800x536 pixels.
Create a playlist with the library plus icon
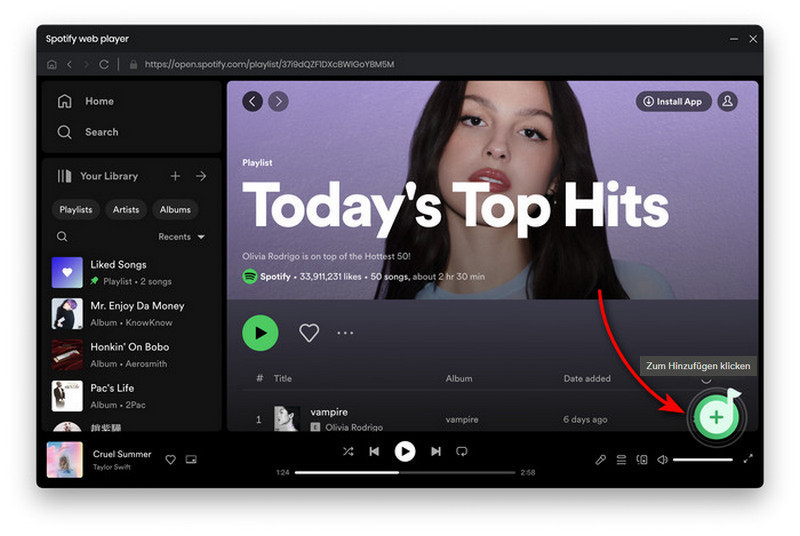pyautogui.click(x=175, y=176)
